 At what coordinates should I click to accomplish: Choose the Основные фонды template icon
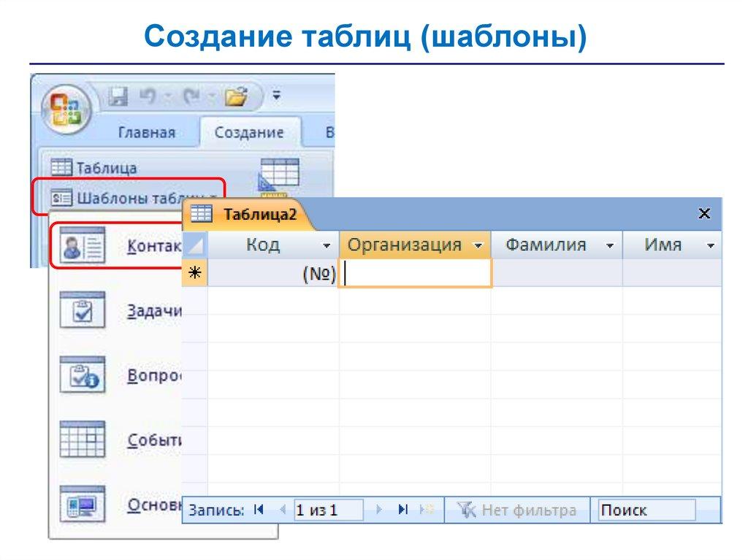click(82, 505)
